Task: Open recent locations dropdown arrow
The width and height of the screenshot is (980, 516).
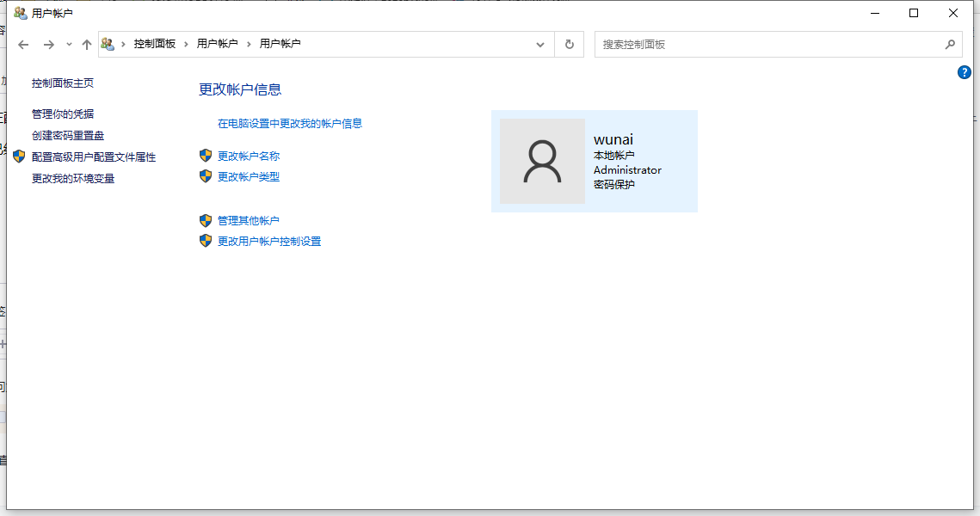Action: 69,45
